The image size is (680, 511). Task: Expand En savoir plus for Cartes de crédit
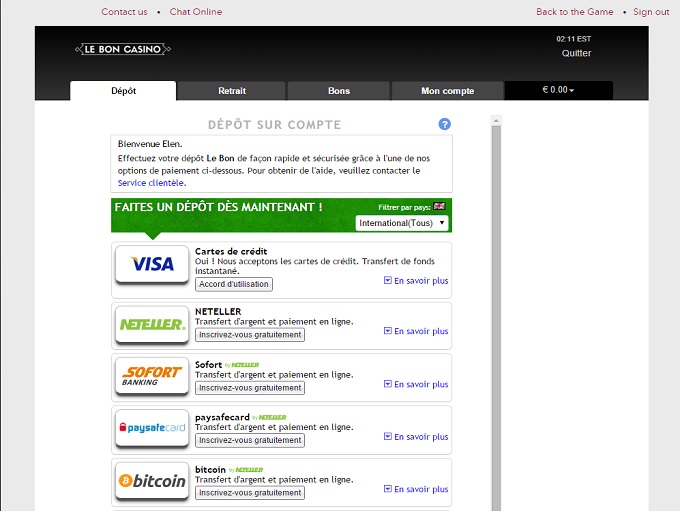(x=416, y=281)
